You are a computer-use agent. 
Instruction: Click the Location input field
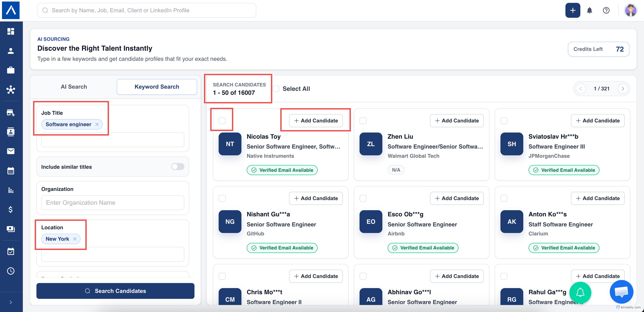(x=113, y=254)
